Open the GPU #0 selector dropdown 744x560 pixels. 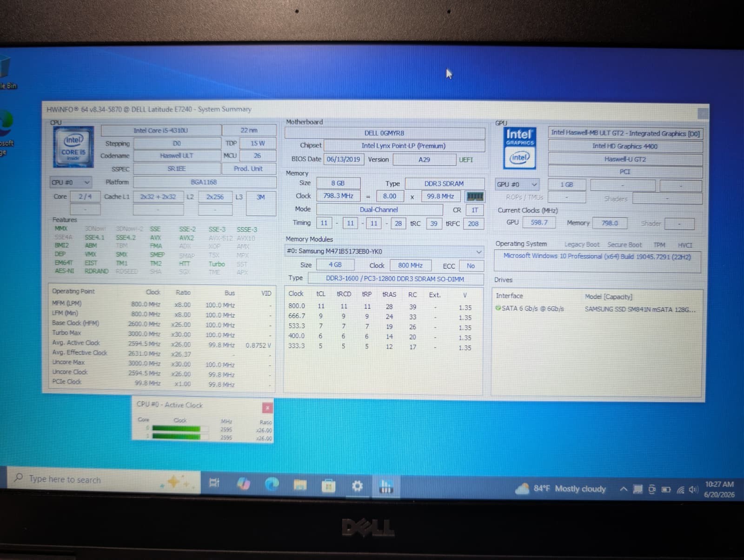[x=517, y=185]
